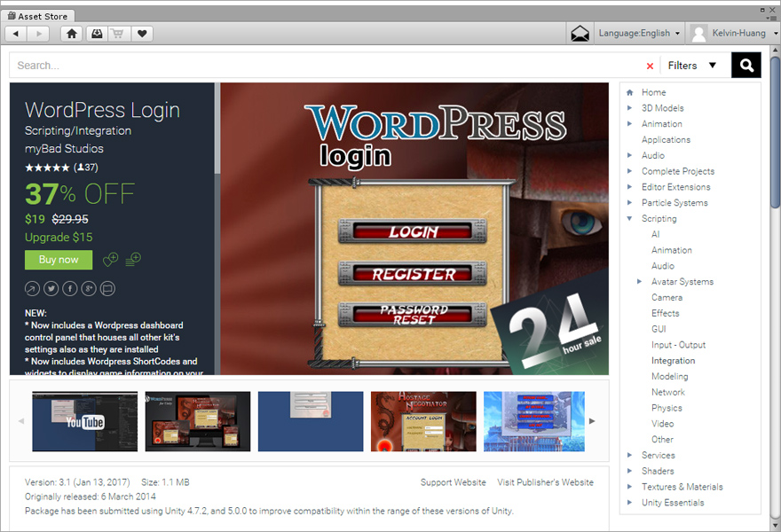This screenshot has width=781, height=532.
Task: Add to list plus icon
Action: [133, 259]
